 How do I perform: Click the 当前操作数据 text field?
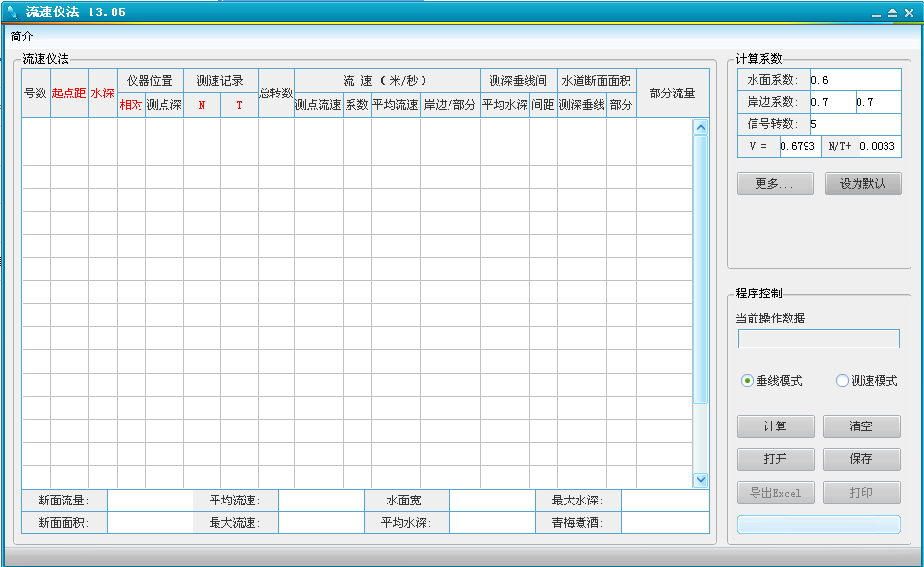[x=819, y=339]
